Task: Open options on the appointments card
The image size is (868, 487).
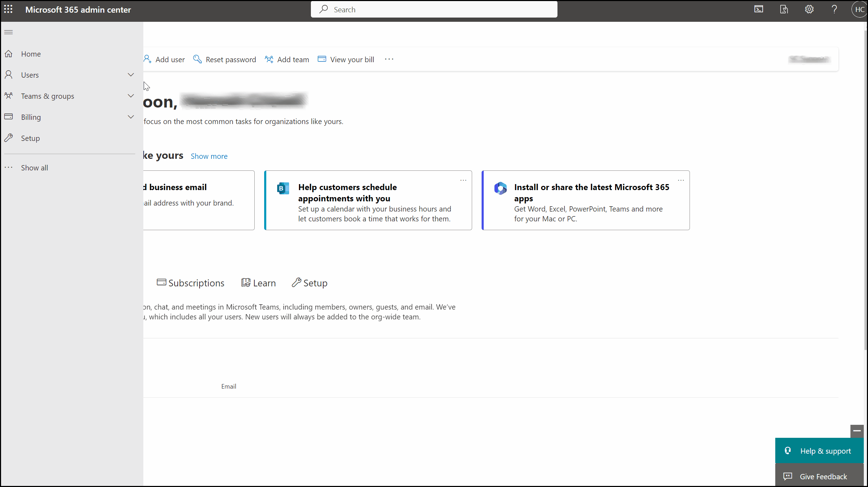Action: point(463,180)
